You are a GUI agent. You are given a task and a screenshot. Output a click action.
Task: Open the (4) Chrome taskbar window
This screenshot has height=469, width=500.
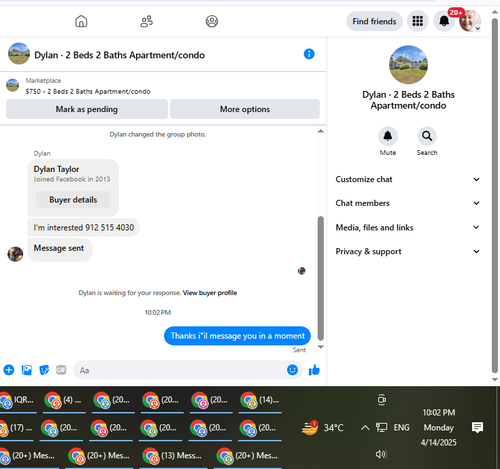[64, 400]
